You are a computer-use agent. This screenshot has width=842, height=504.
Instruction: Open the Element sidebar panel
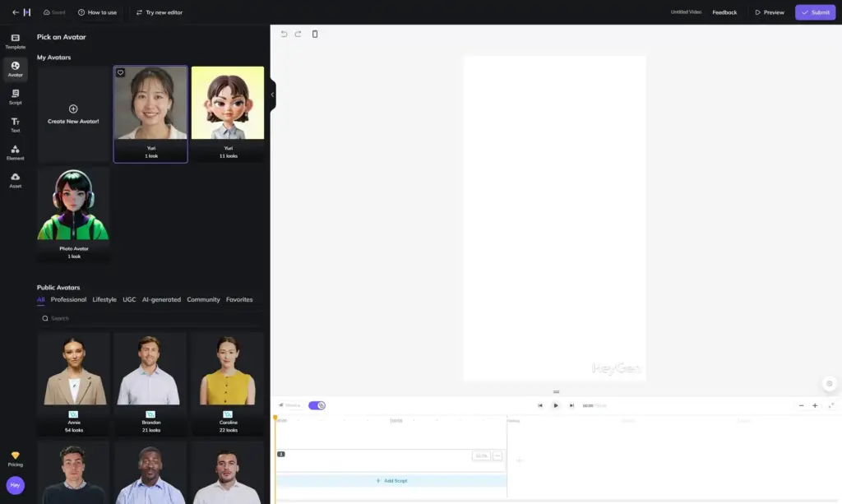[x=15, y=152]
